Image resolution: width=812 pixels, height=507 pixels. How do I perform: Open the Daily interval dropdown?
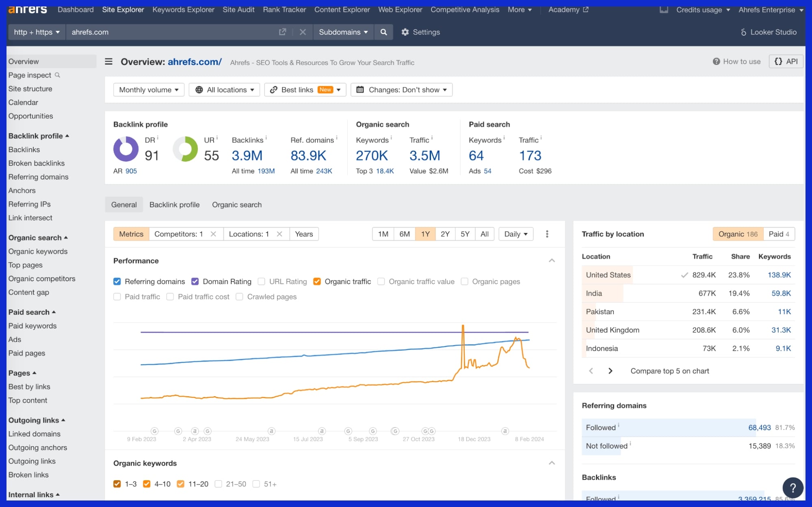click(516, 234)
